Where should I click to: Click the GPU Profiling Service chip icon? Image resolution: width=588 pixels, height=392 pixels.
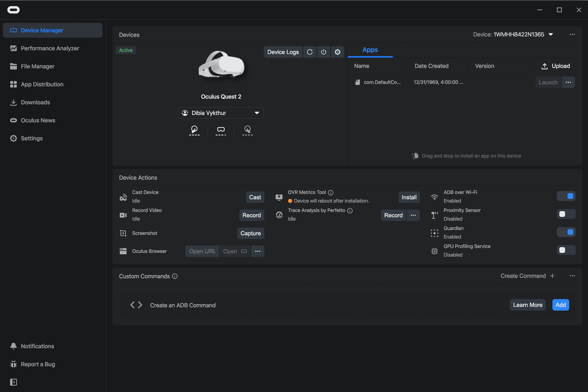(x=435, y=251)
